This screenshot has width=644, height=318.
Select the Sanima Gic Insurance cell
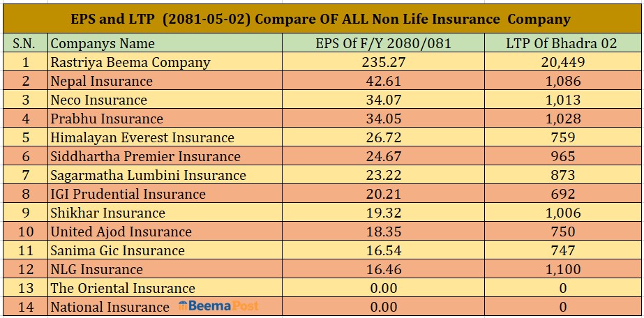click(117, 250)
